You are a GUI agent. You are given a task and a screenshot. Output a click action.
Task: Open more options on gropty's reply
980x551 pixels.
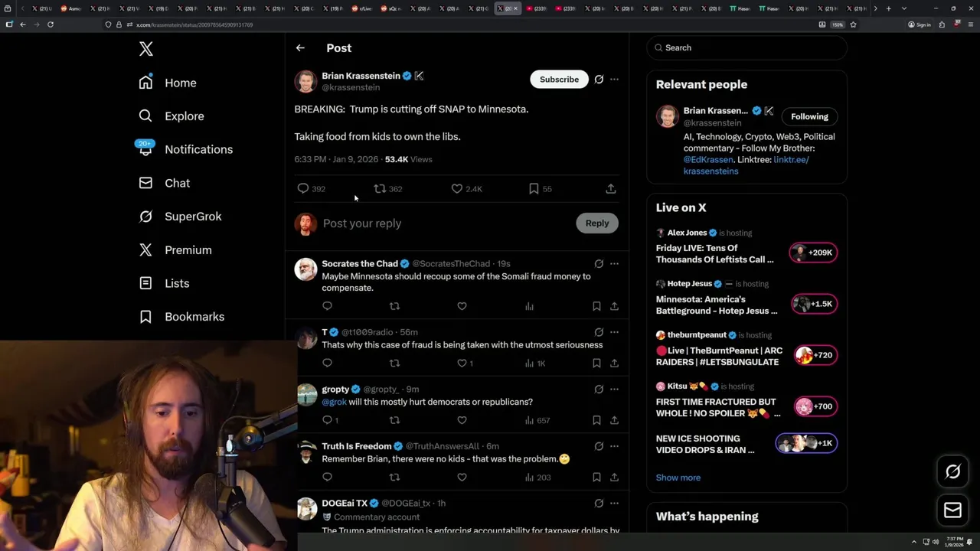point(614,390)
